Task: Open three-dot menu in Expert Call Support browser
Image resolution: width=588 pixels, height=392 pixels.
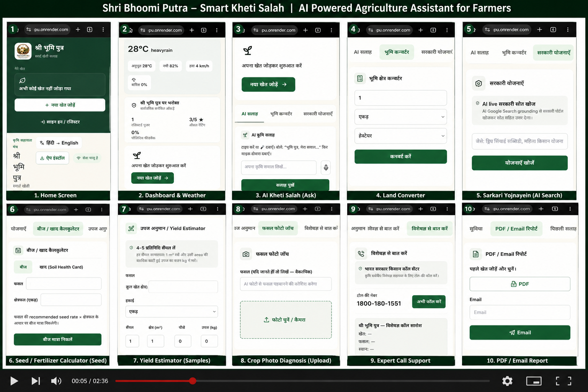Action: click(x=447, y=209)
